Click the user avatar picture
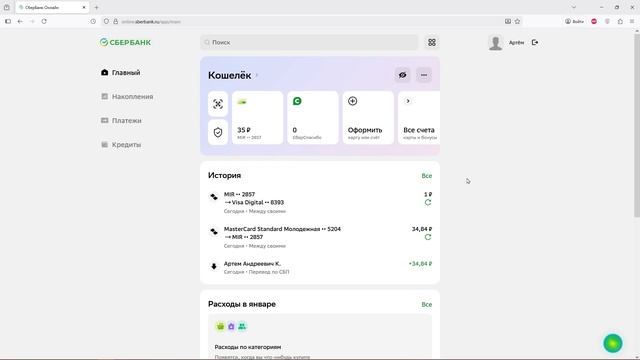Viewport: 640px width, 360px height. (496, 42)
